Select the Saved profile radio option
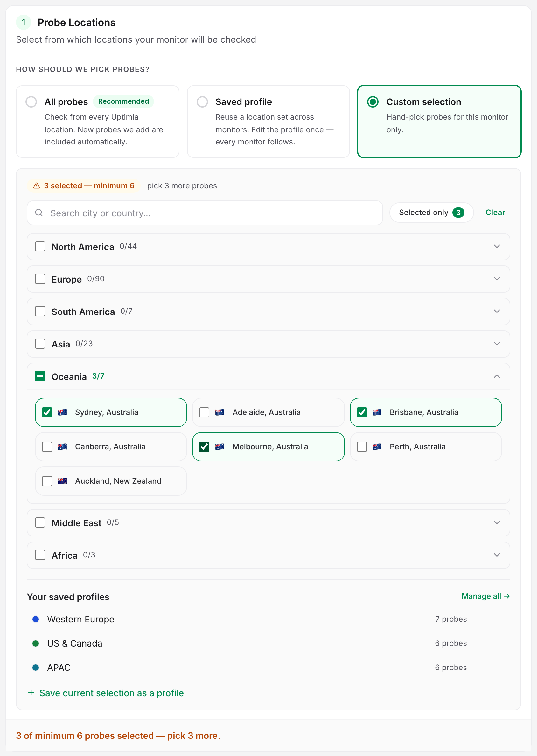The image size is (537, 756). [x=202, y=101]
